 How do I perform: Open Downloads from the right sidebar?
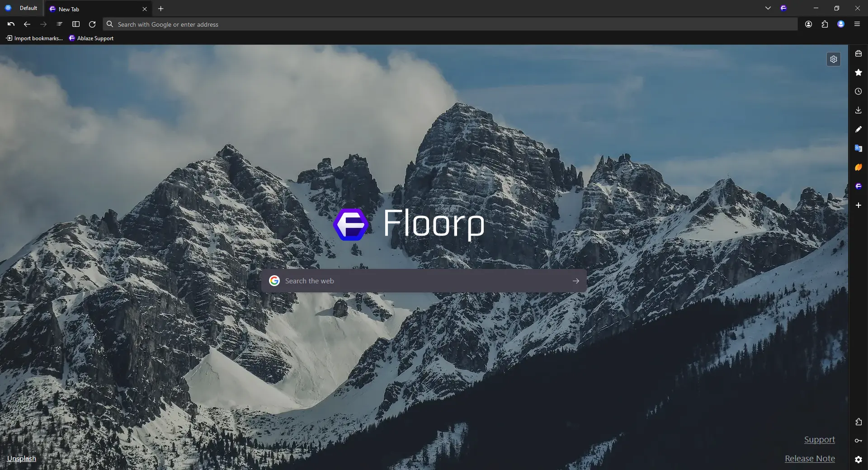tap(859, 110)
